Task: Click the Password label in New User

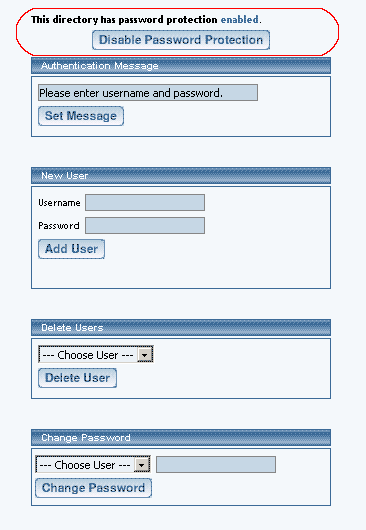Action: click(59, 226)
